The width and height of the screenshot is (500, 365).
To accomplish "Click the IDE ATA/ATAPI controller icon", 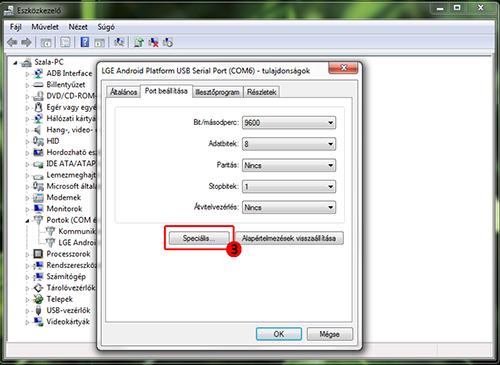I will [39, 164].
